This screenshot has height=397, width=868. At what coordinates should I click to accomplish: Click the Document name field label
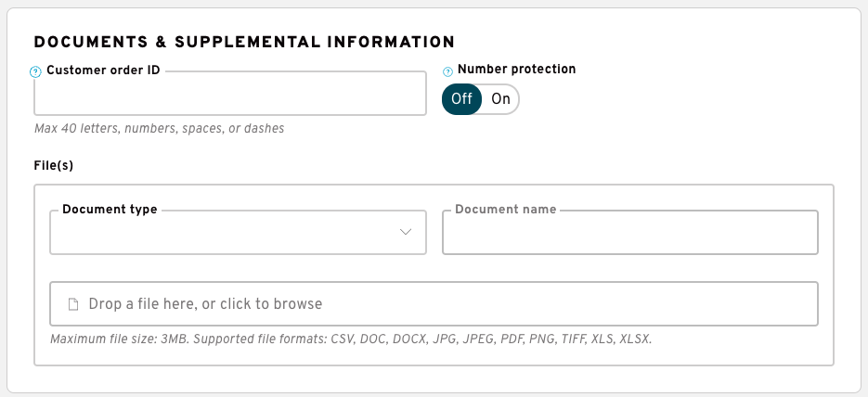(505, 210)
